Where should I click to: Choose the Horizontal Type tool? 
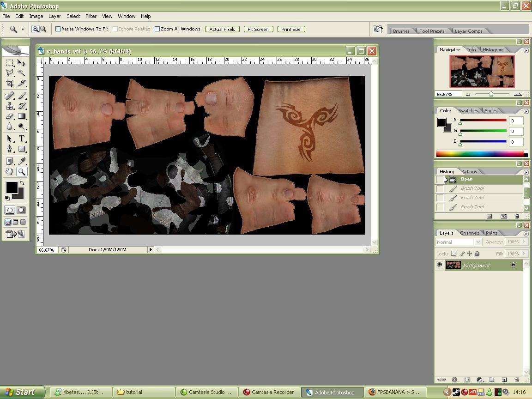tap(22, 139)
